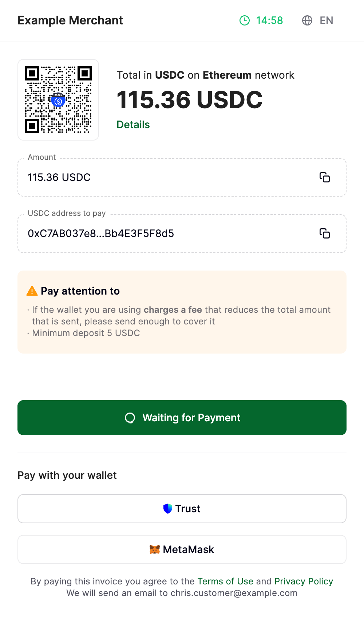
Task: Click the MetaMask fox icon
Action: click(x=155, y=549)
